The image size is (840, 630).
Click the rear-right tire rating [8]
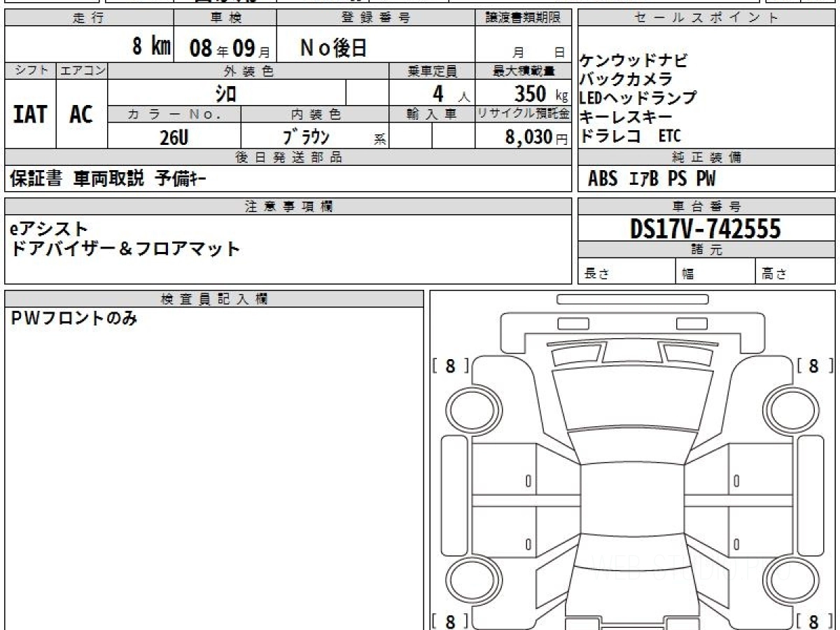815,620
